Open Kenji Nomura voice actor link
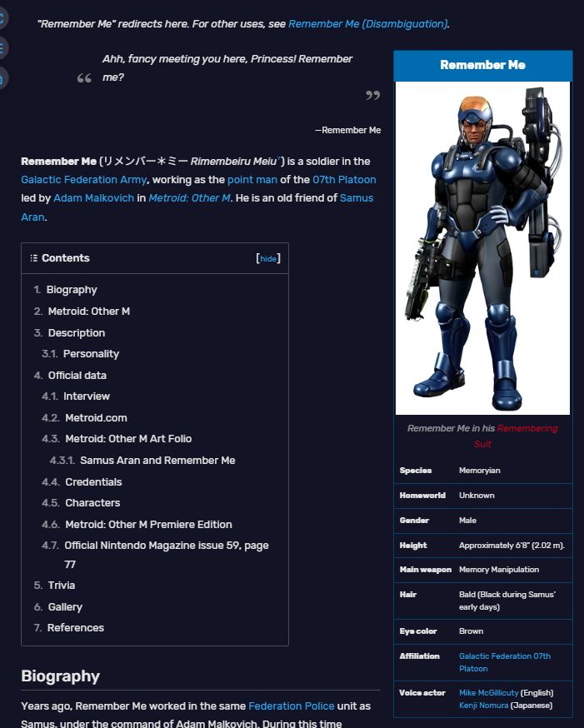 (483, 706)
